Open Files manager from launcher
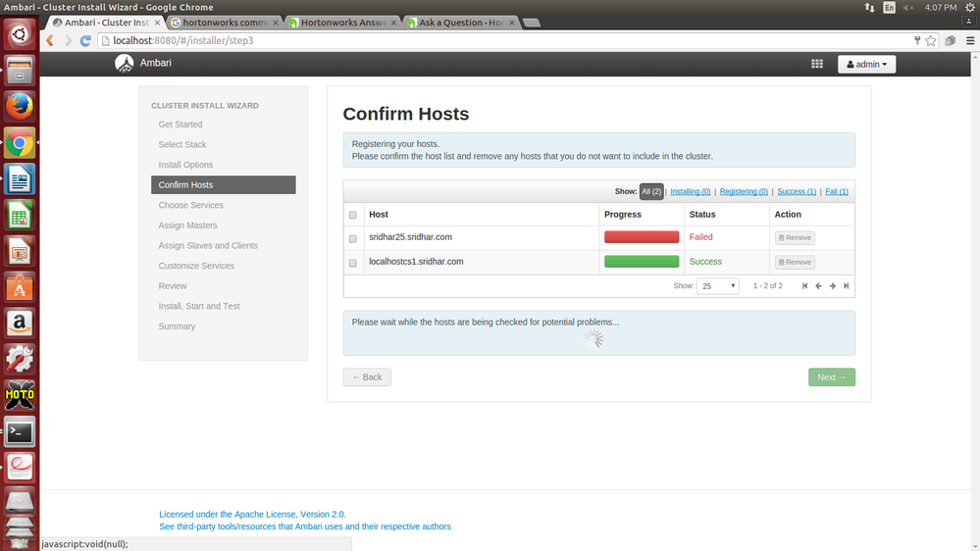The height and width of the screenshot is (551, 980). click(x=20, y=70)
